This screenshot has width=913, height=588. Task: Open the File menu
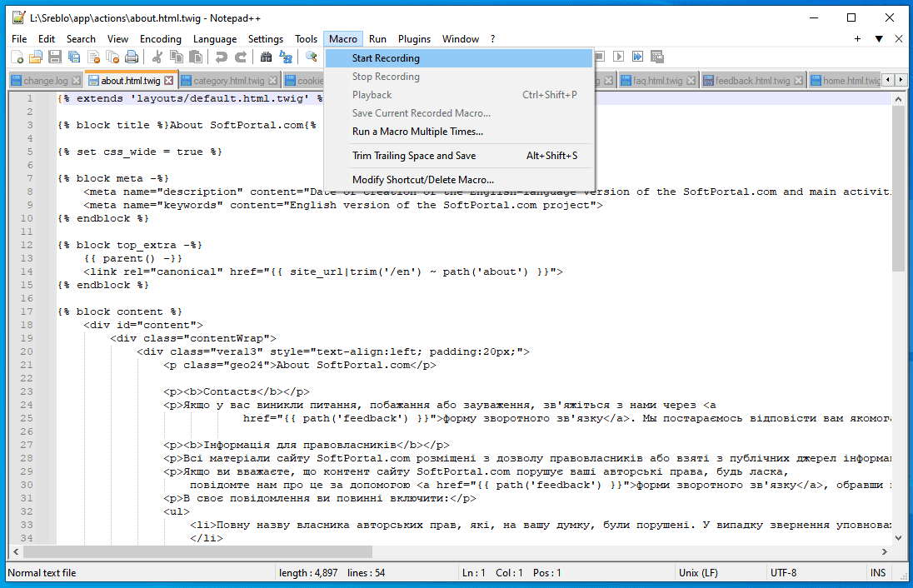pos(19,39)
